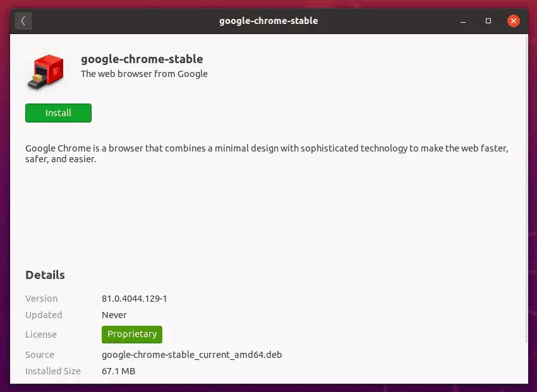Click the Updated value Never
Viewport: 537px width, 392px height.
[x=114, y=315]
